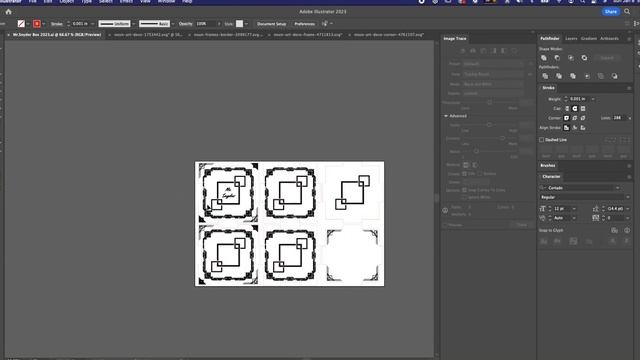Switch to the Gradient tab
Image resolution: width=640 pixels, height=360 pixels.
click(589, 38)
